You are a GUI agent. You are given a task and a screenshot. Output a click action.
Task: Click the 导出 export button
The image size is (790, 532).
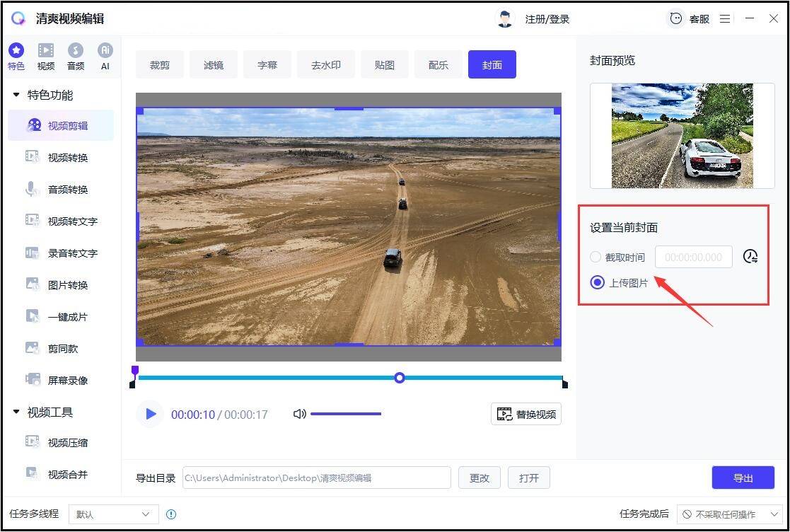coord(743,478)
